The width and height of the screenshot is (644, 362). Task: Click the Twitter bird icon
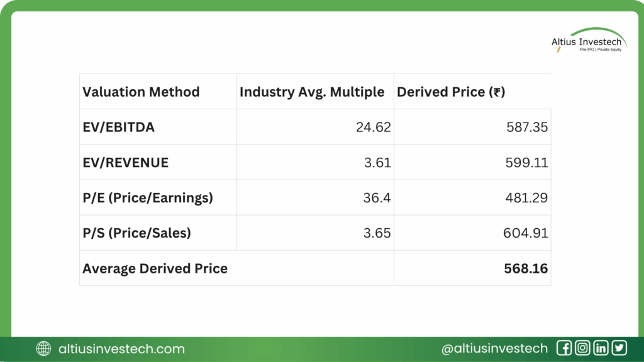[619, 348]
